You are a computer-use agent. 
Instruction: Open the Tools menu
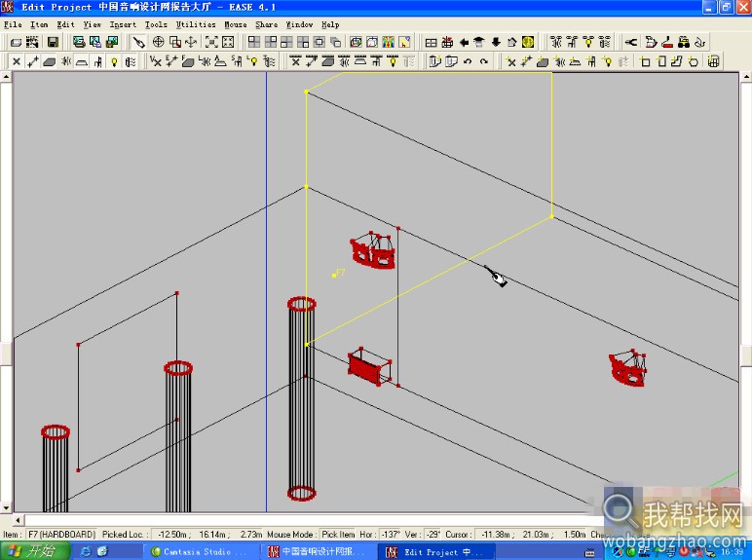157,24
